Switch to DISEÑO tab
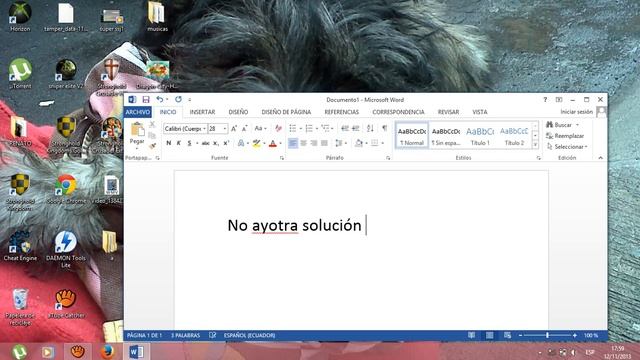 pos(238,112)
